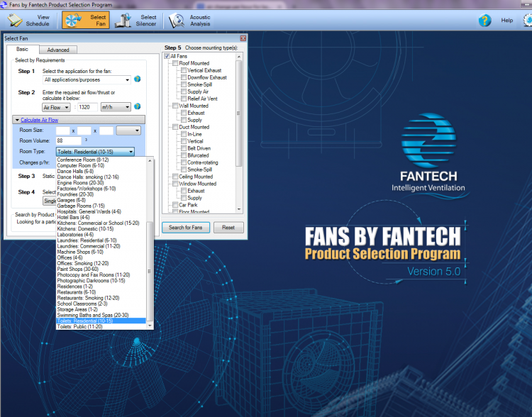Click the help icon next to application dropdown

click(x=138, y=79)
